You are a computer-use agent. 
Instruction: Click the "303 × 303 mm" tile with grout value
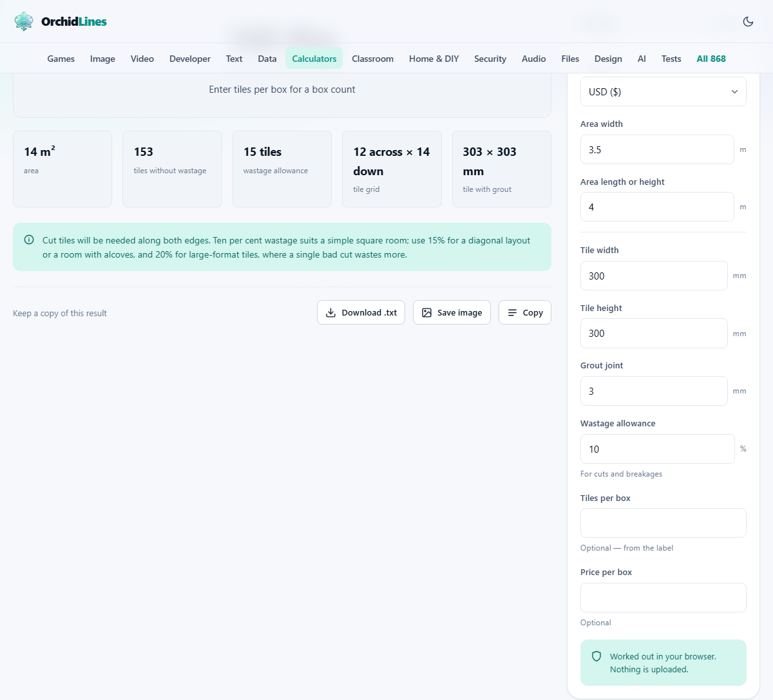tap(490, 162)
